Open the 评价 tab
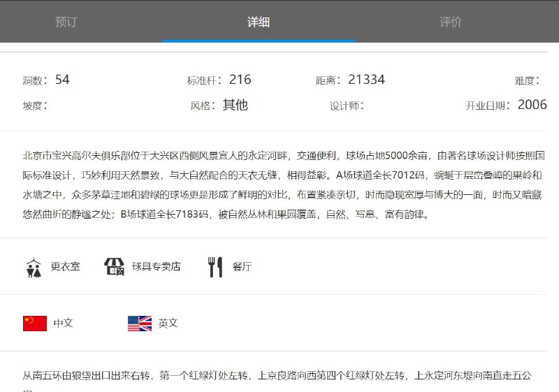559x392 pixels. tap(451, 22)
